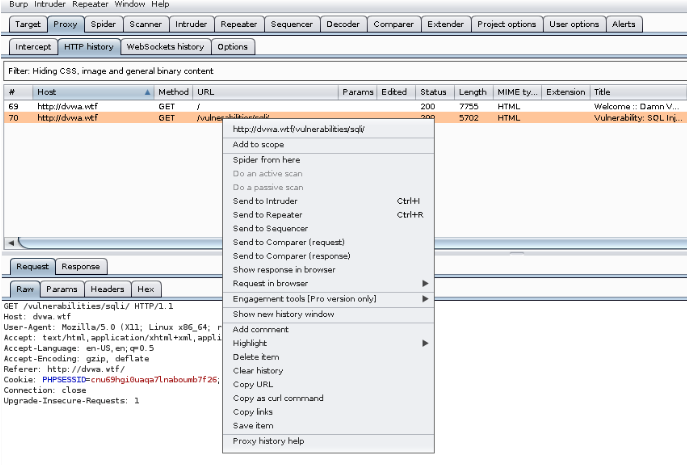The width and height of the screenshot is (688, 465).
Task: Choose Show response in browser
Action: point(329,269)
